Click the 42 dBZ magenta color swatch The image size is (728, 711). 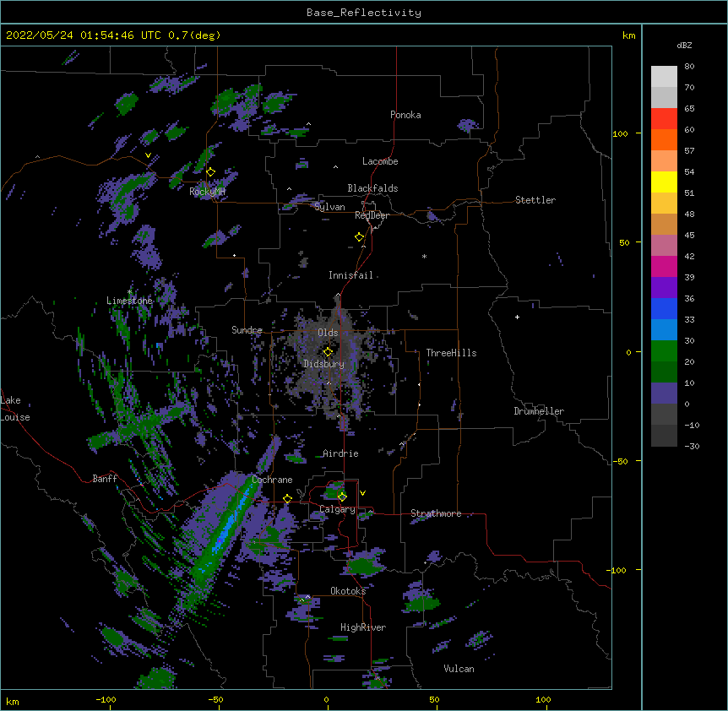(664, 266)
